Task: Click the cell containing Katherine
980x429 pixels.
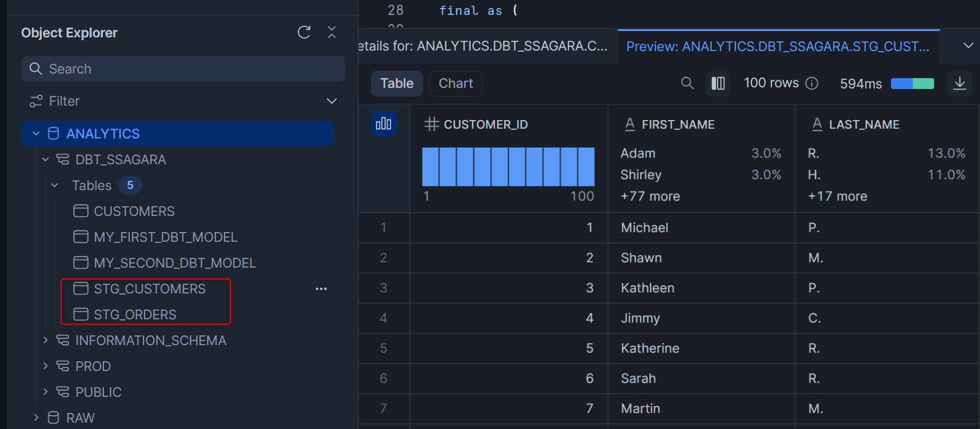Action: coord(702,349)
